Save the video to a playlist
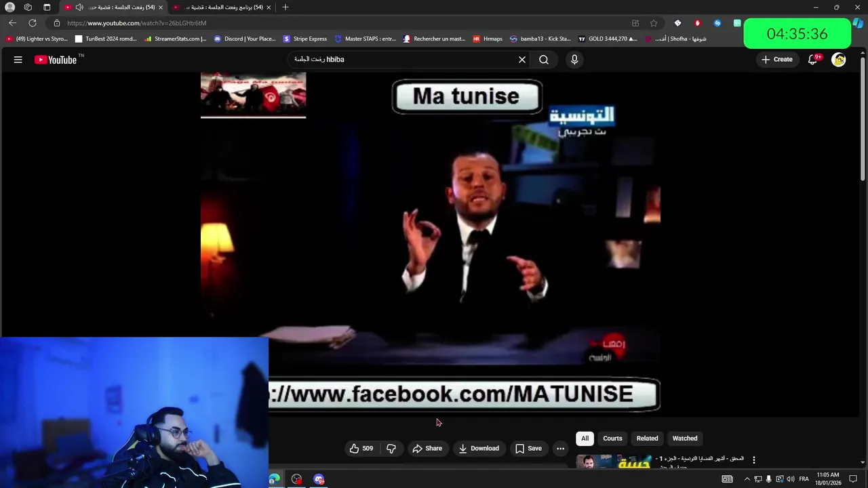Image resolution: width=868 pixels, height=488 pixels. (528, 449)
